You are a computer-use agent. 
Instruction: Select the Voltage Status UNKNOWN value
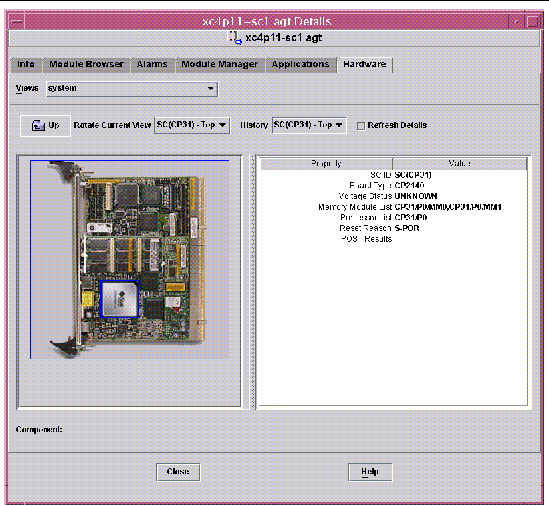click(x=416, y=196)
